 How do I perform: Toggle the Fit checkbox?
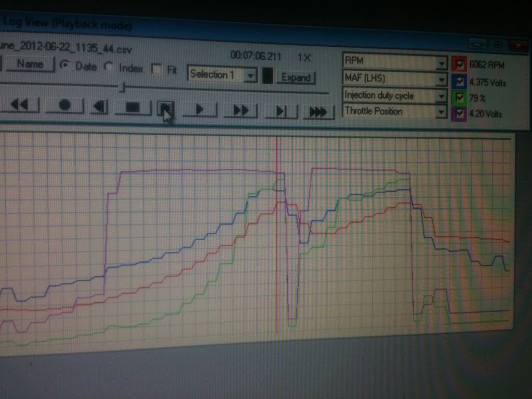pyautogui.click(x=156, y=69)
